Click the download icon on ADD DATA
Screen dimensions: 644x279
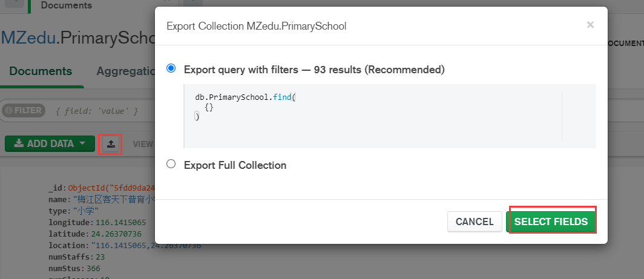(x=19, y=144)
